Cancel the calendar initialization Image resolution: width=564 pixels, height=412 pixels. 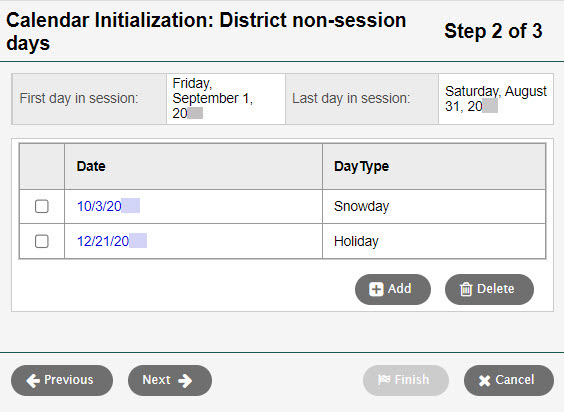(509, 381)
